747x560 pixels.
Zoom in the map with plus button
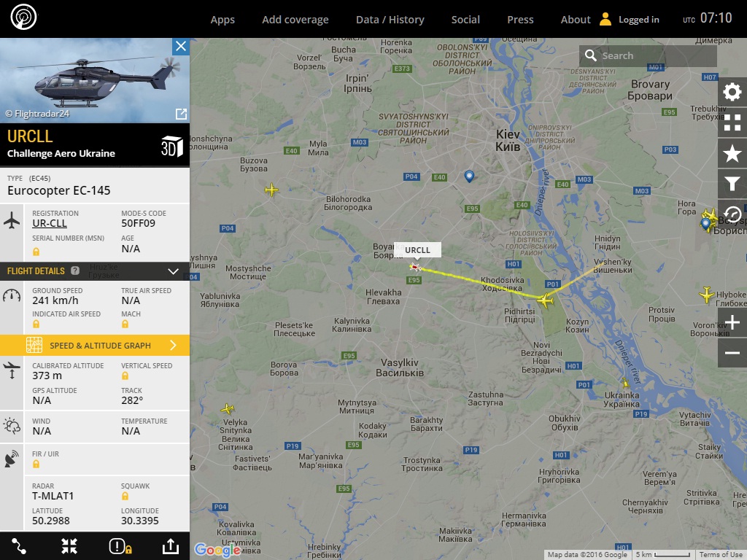tap(732, 322)
